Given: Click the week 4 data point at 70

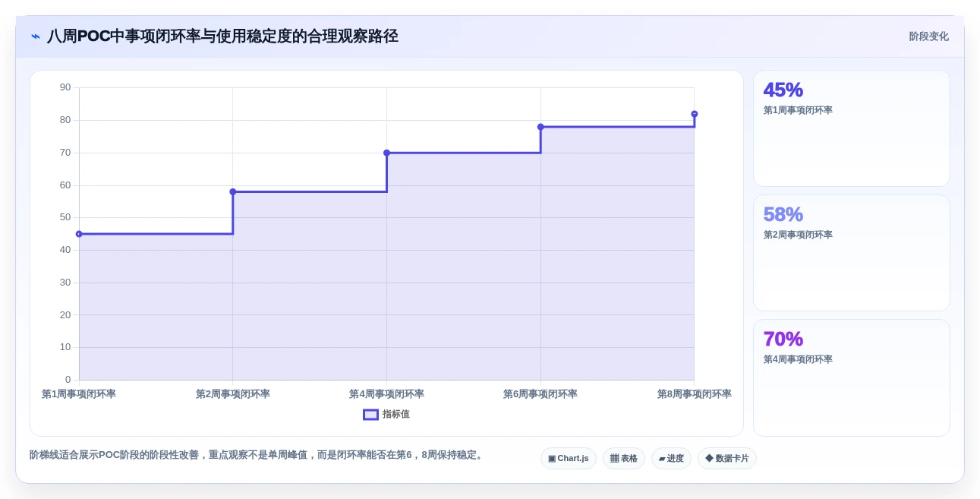Looking at the screenshot, I should click(x=386, y=153).
